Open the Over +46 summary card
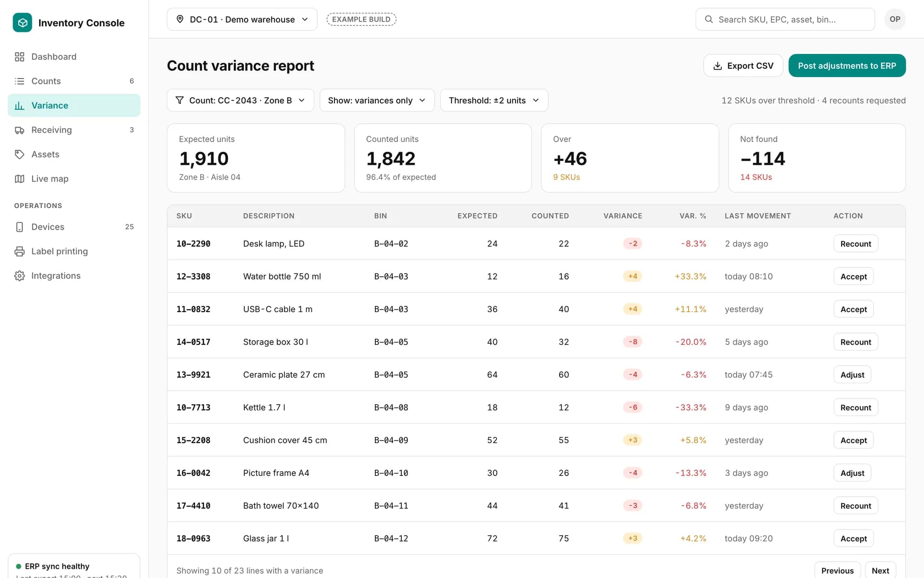 coord(629,158)
